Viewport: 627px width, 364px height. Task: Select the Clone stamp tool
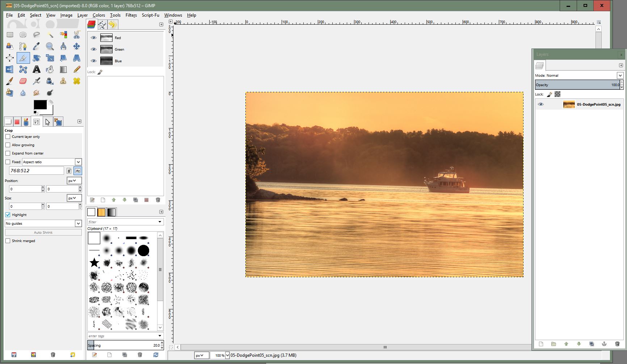tap(63, 81)
